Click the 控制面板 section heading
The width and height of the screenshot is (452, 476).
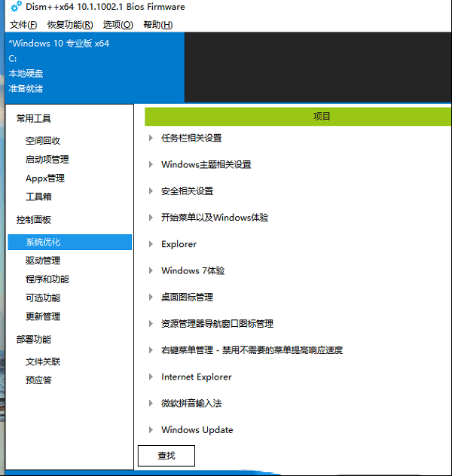click(33, 219)
